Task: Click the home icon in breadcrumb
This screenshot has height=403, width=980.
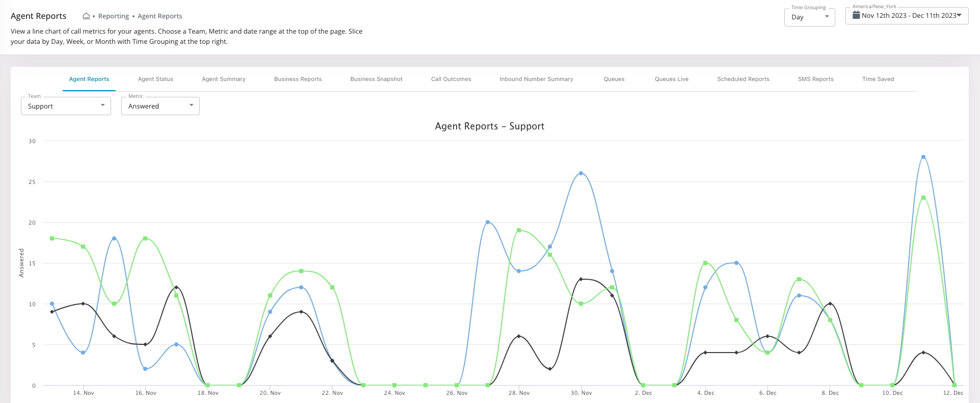Action: (86, 16)
